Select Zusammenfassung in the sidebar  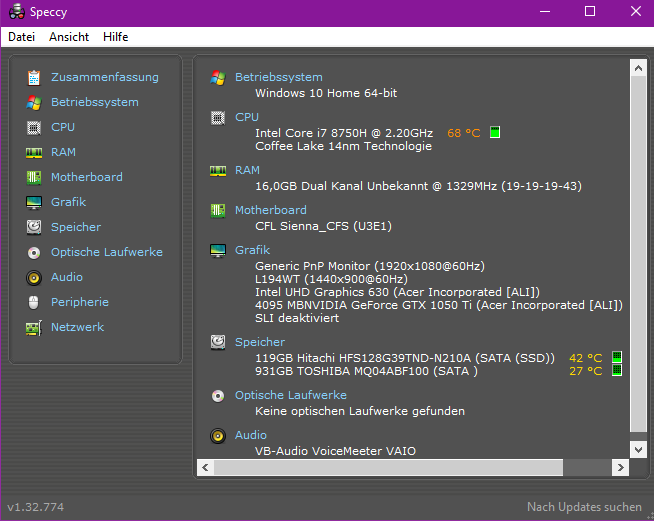click(105, 77)
